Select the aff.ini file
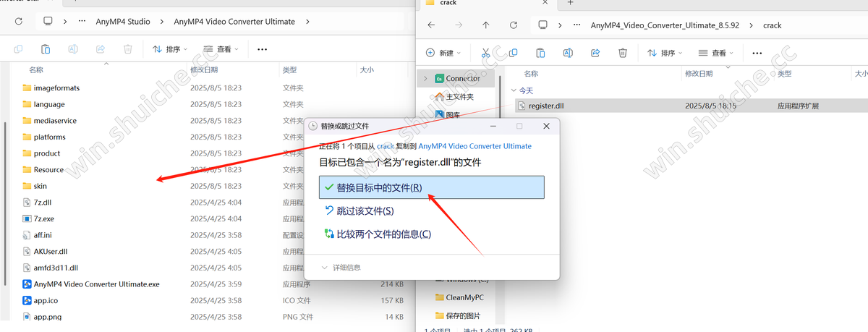The width and height of the screenshot is (868, 332). pos(43,235)
